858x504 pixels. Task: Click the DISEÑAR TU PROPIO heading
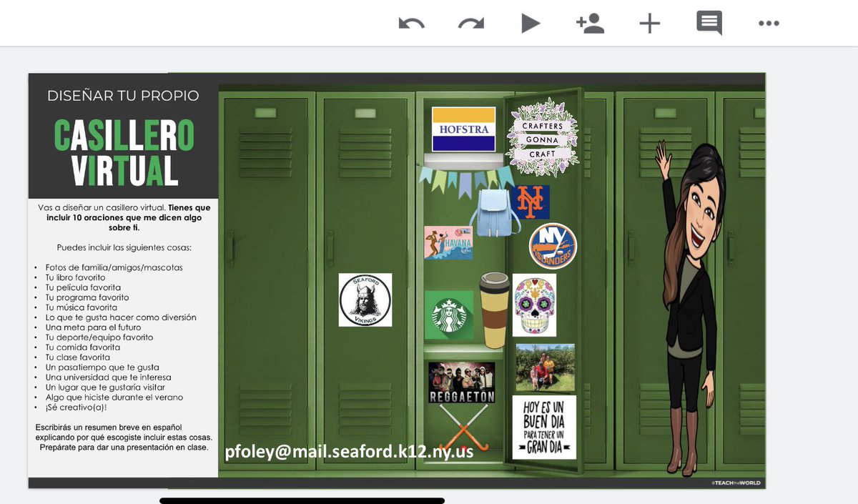[123, 95]
